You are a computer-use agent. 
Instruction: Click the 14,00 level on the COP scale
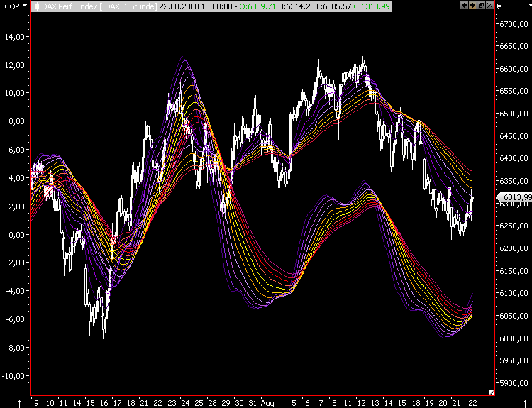tap(15, 36)
